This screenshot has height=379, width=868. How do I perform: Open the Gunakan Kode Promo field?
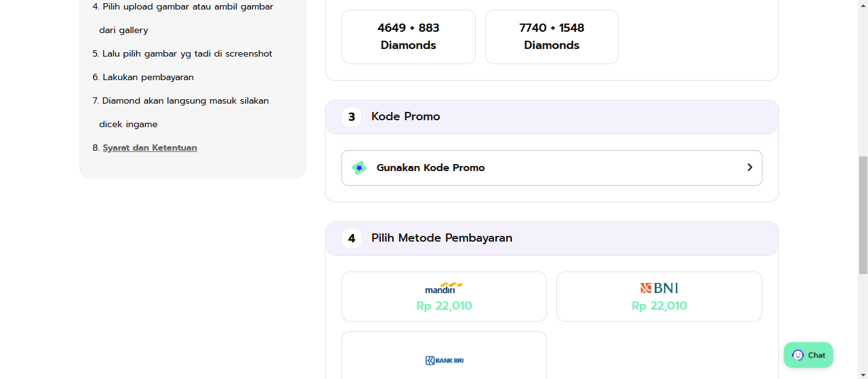click(x=552, y=168)
